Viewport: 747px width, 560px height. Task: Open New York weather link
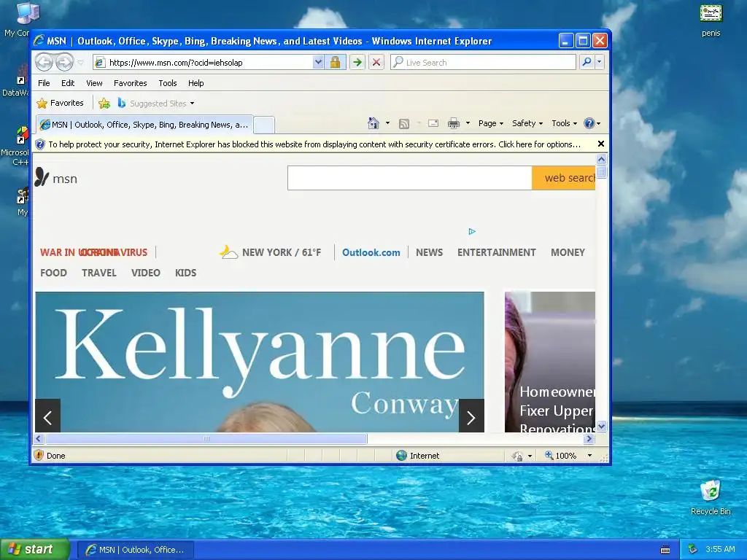270,252
